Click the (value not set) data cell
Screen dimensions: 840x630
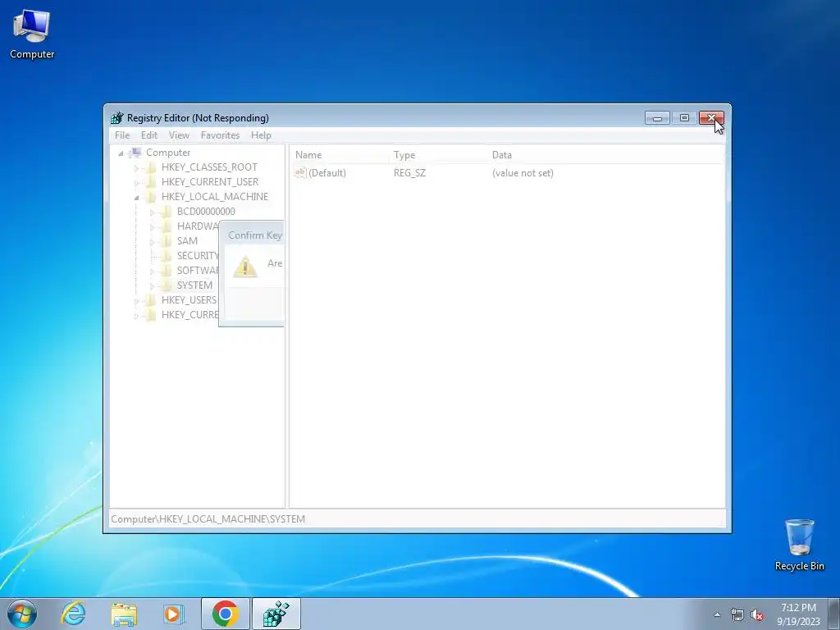523,173
